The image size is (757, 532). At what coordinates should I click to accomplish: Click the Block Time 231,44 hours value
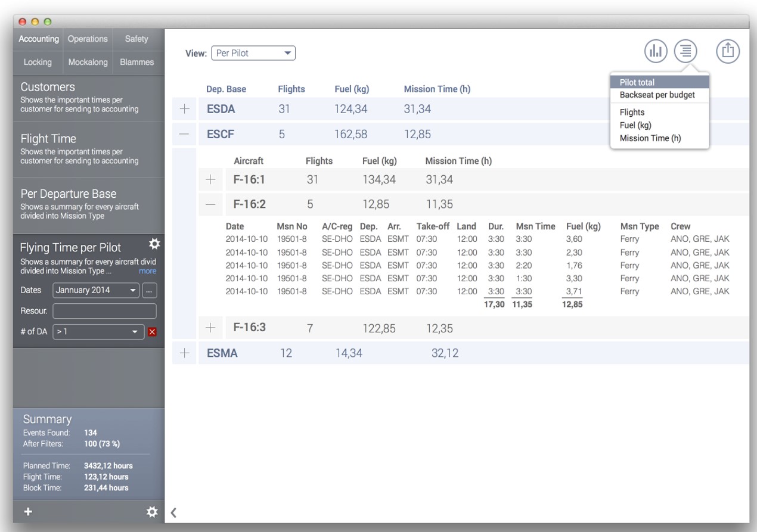(x=106, y=488)
